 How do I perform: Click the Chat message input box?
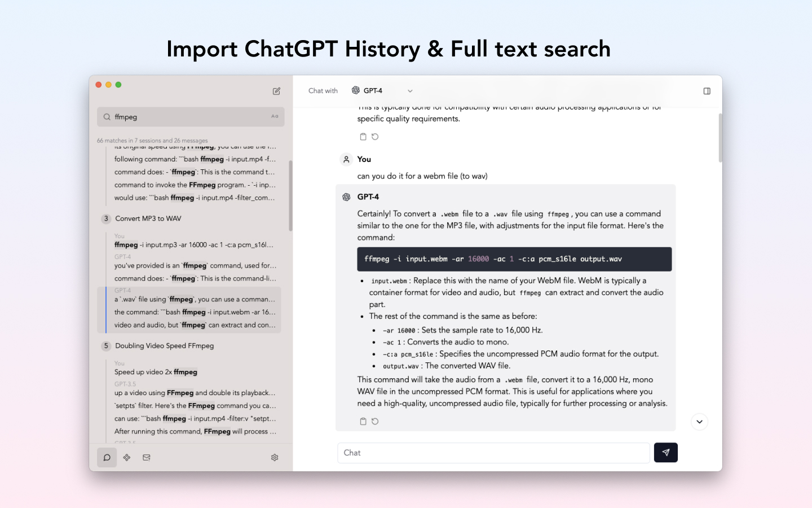493,453
